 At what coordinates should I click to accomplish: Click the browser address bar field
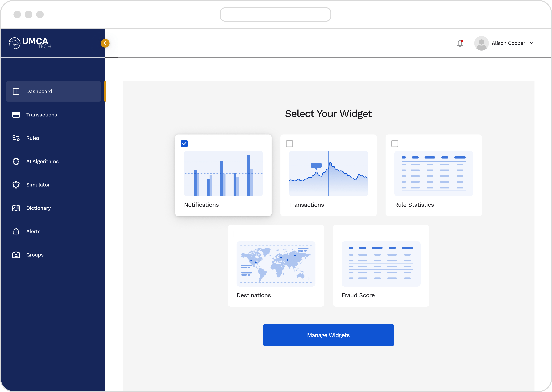[x=275, y=15]
